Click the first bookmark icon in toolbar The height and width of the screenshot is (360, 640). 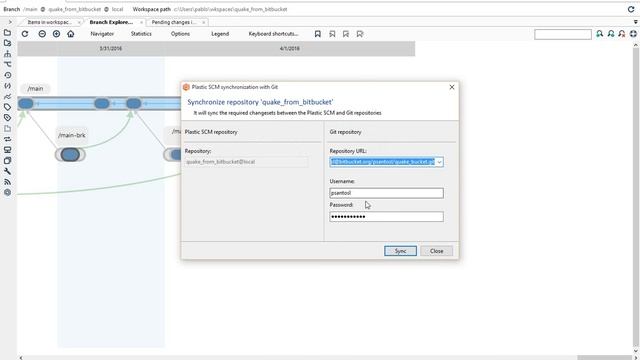pos(318,34)
